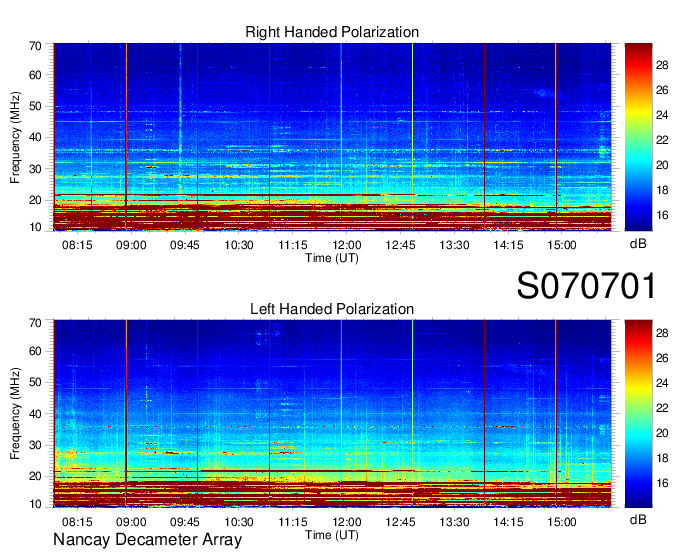Click "09:45" time tick on Right Handed plot

(185, 245)
